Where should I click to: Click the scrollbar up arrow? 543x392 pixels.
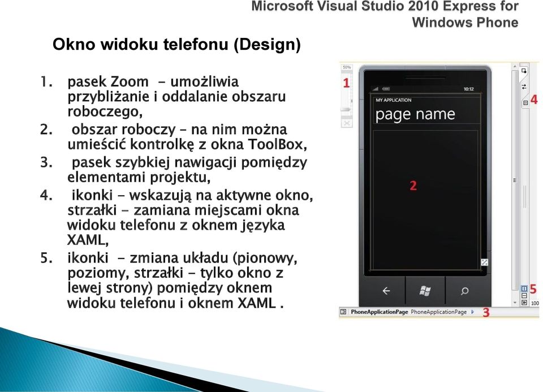(515, 66)
